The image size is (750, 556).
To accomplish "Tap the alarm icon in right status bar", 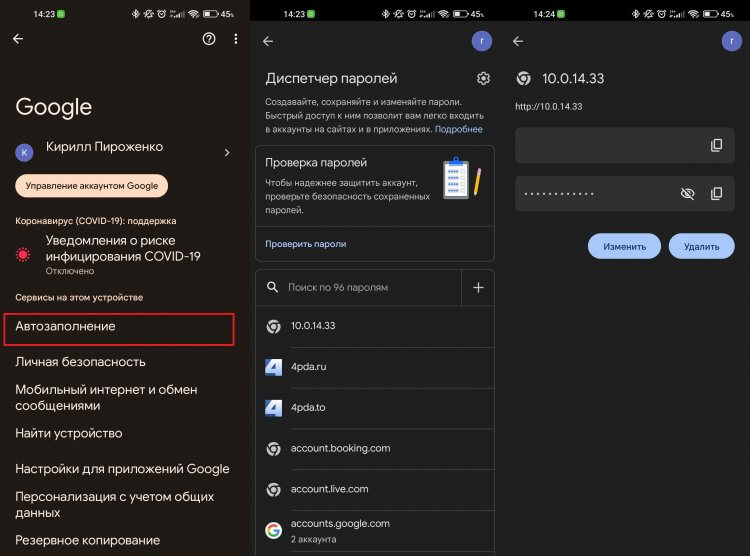I will point(661,14).
